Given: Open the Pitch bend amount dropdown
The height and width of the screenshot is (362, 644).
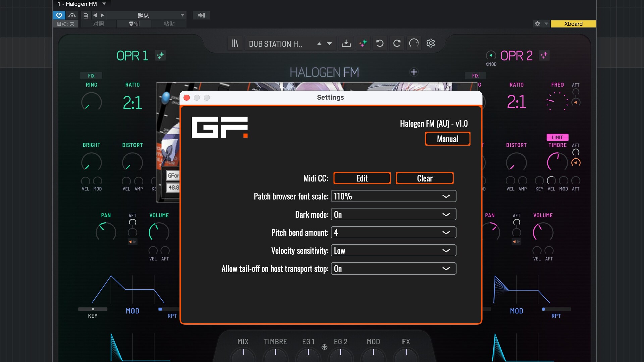Looking at the screenshot, I should tap(393, 232).
